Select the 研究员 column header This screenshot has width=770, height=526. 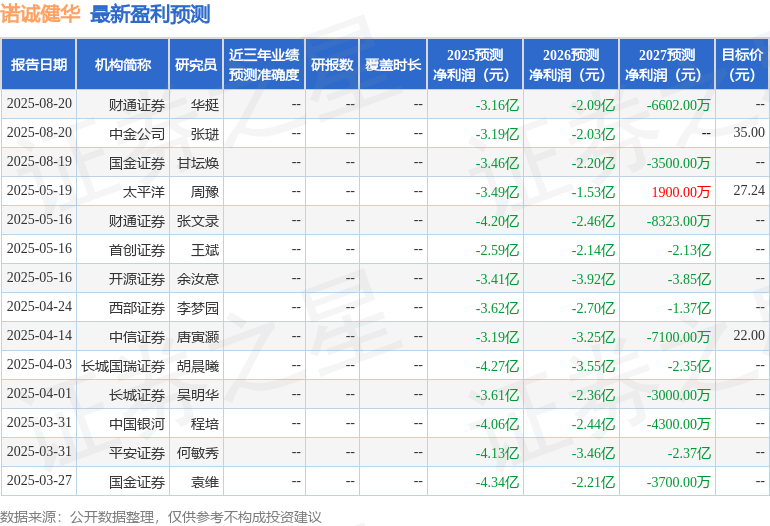point(196,64)
